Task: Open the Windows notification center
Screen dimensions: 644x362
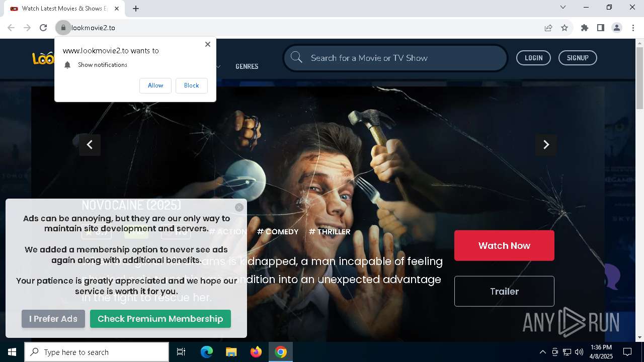Action: click(x=627, y=352)
